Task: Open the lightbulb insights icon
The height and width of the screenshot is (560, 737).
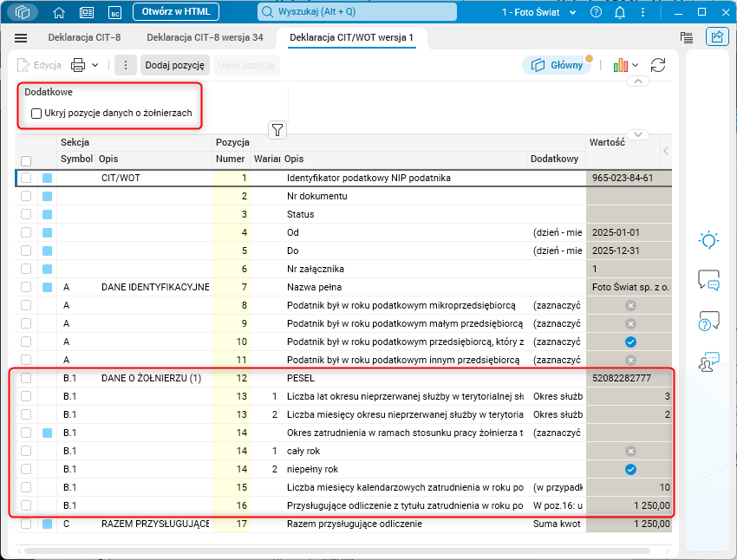Action: pos(708,240)
